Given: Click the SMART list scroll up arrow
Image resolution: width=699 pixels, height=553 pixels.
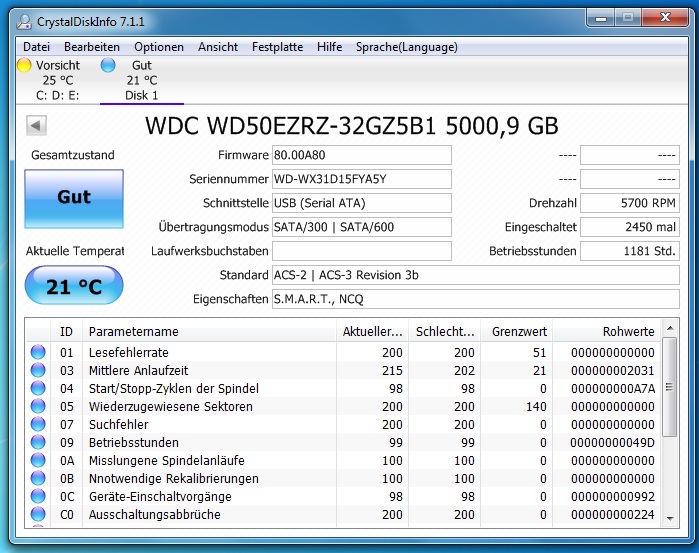Looking at the screenshot, I should (x=670, y=329).
